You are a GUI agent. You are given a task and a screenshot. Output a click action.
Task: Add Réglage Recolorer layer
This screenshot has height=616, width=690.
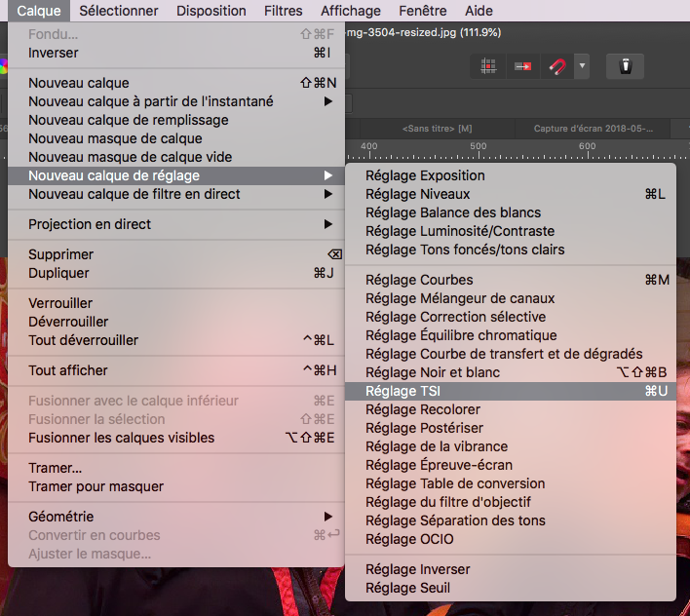click(x=511, y=409)
